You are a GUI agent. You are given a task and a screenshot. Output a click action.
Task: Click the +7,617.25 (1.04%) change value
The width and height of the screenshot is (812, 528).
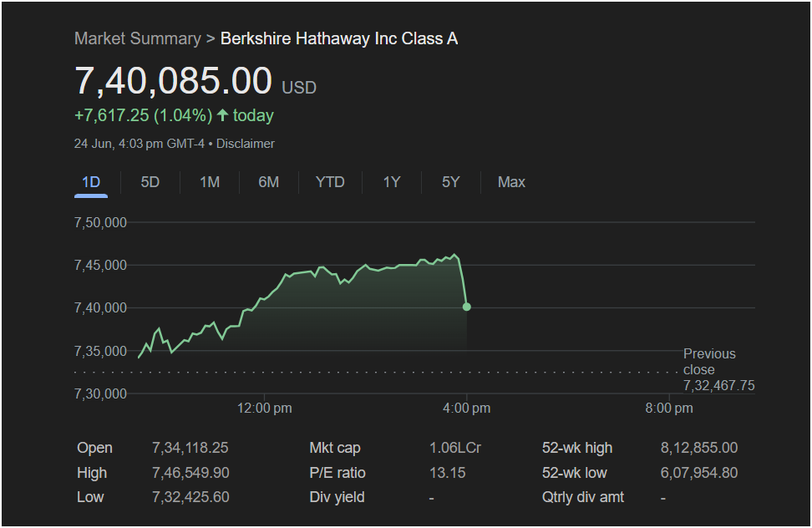pos(144,115)
